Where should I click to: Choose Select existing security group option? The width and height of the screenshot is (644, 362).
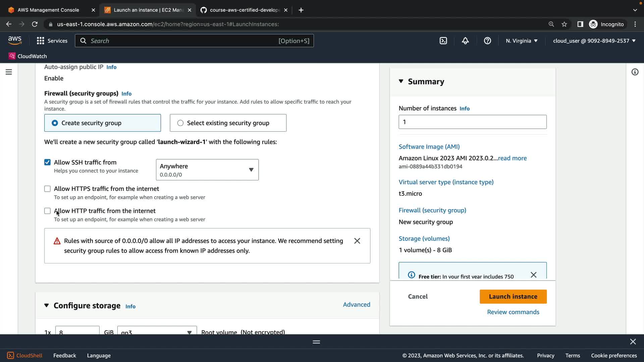click(180, 123)
